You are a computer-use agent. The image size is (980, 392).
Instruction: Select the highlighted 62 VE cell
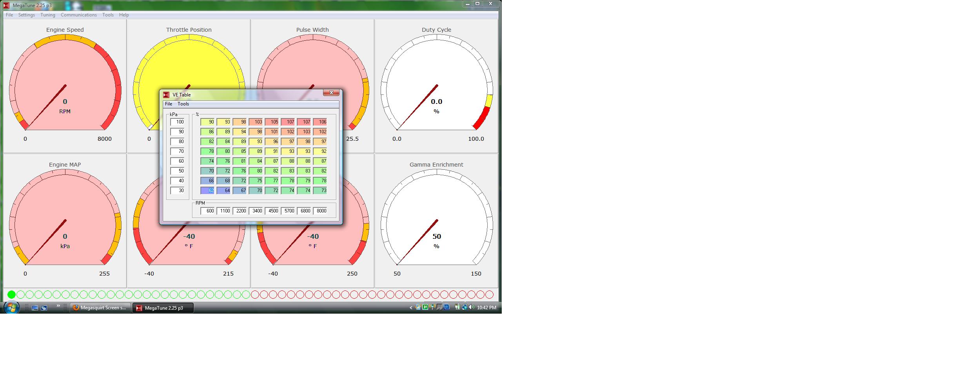207,191
